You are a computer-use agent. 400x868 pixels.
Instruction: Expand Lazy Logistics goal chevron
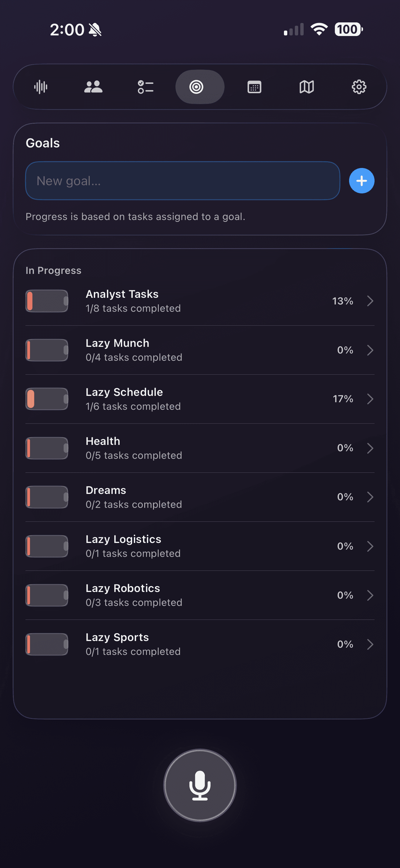click(370, 546)
